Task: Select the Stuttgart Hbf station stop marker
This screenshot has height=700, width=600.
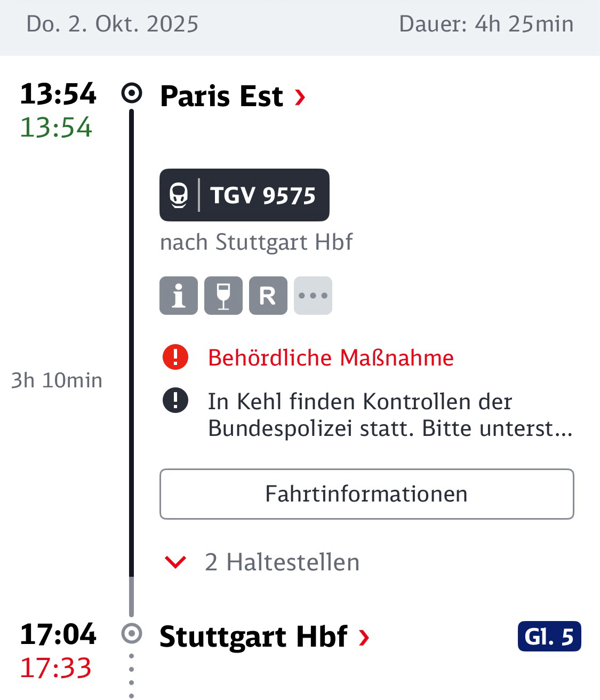Action: coord(132,633)
